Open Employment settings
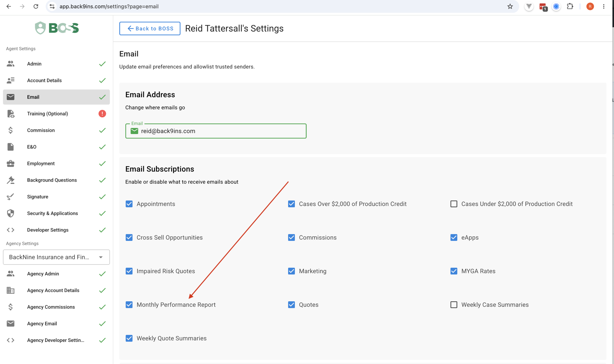Screen dimensions: 614x364 tap(56, 163)
